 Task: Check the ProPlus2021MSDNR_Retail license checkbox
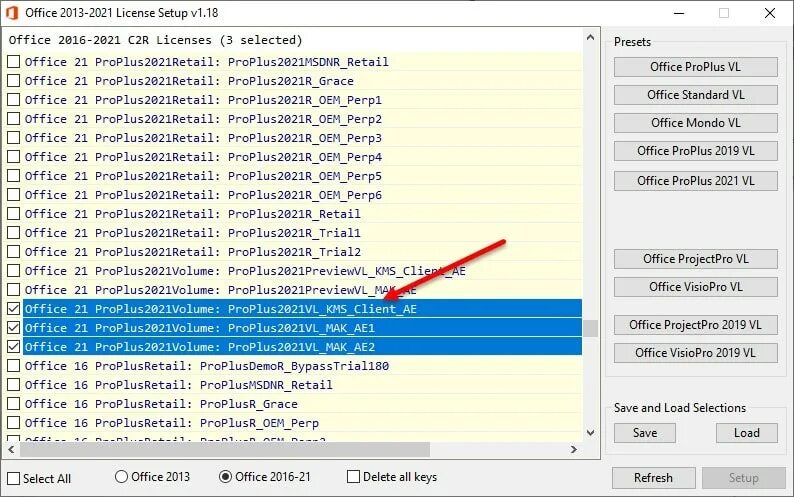(x=14, y=62)
